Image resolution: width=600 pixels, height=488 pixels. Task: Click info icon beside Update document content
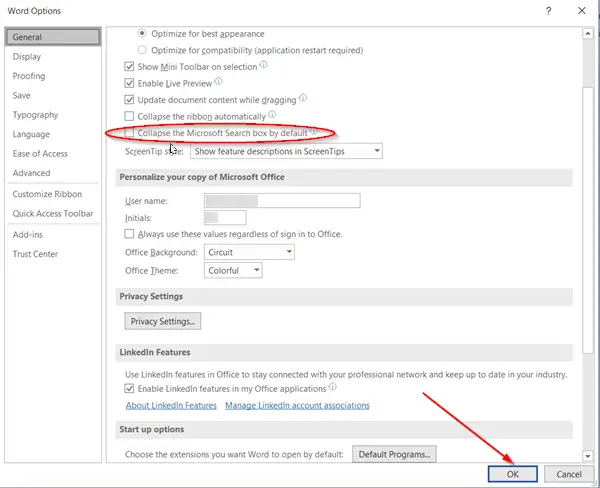coord(303,98)
